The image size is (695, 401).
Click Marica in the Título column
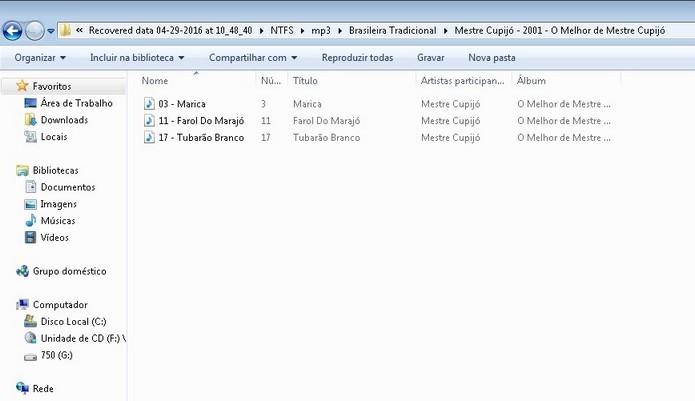tap(307, 104)
